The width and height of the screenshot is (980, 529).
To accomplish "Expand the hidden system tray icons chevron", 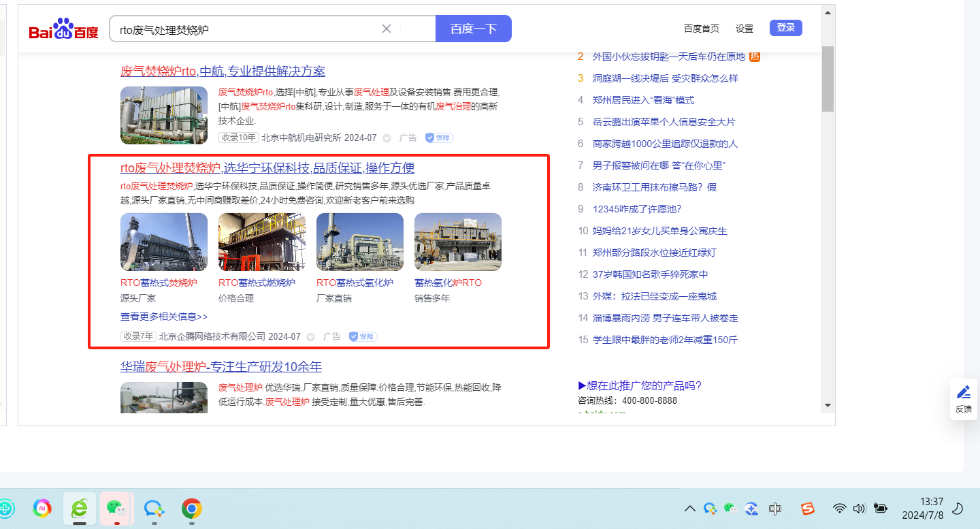I will point(689,509).
